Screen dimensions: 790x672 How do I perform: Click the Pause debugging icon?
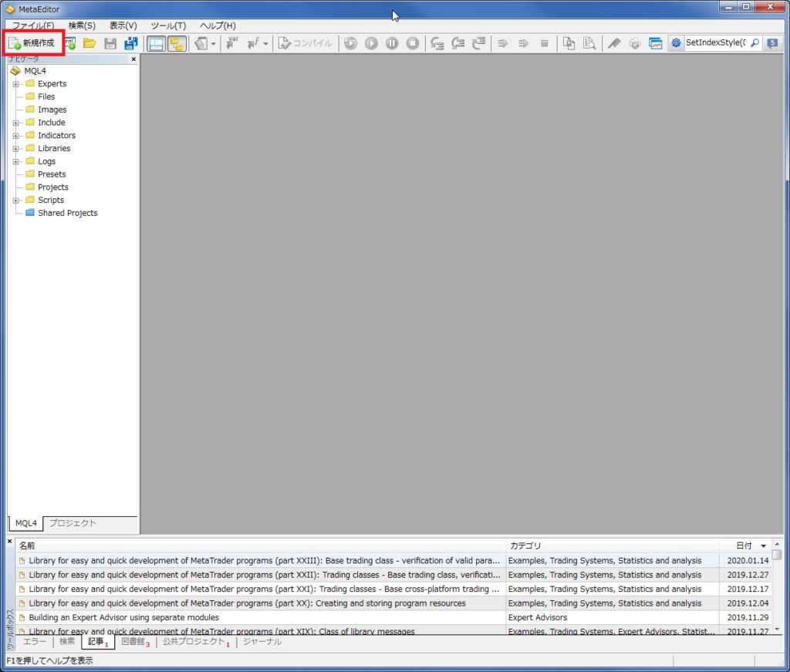(392, 43)
